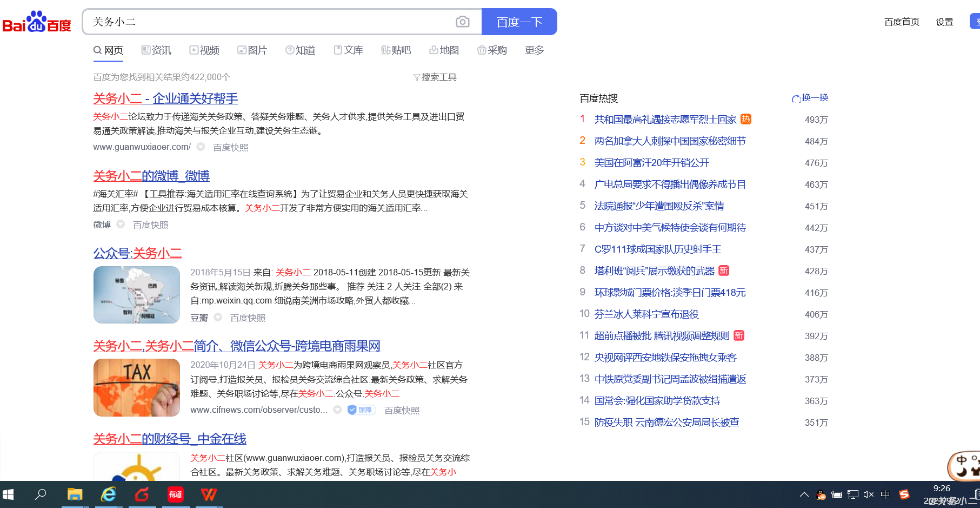This screenshot has width=980, height=508.
Task: Open result 关务小二 - 企业通关好帮手
Action: [x=165, y=98]
